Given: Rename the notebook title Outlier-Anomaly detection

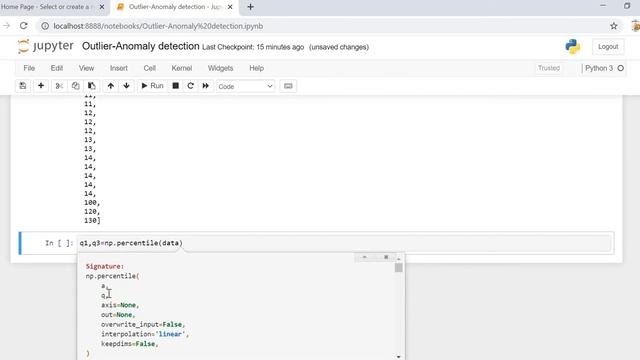Looking at the screenshot, I should [140, 47].
